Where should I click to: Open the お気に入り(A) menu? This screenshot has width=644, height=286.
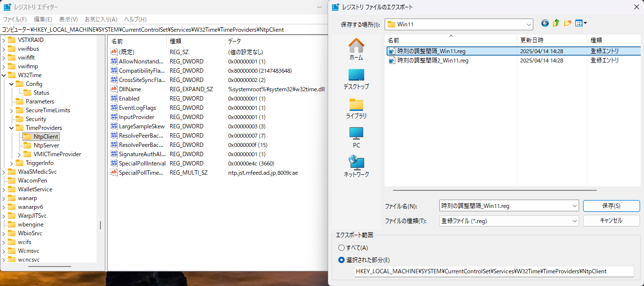101,20
